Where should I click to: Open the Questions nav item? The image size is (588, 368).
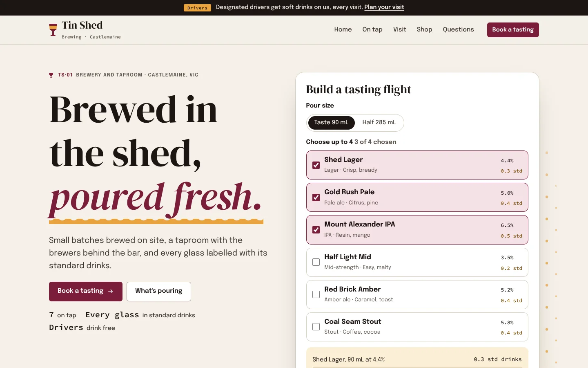(x=459, y=29)
